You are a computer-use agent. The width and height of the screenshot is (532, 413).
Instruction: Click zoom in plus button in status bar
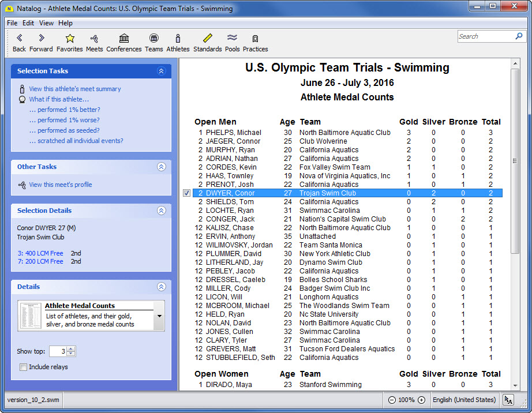[x=421, y=400]
